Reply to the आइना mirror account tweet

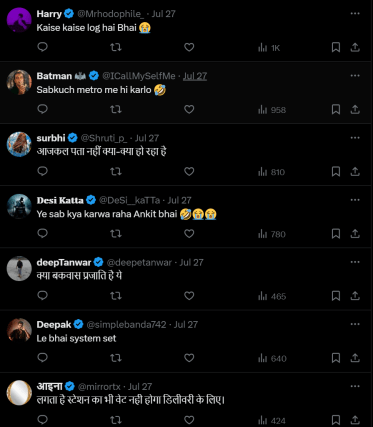(x=43, y=419)
